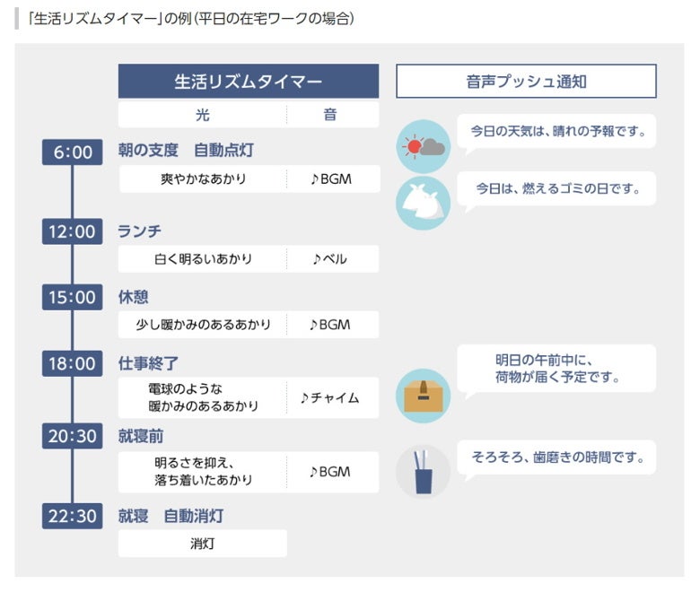The width and height of the screenshot is (700, 592).
Task: Click the 朝の支度 自動点灯 label
Action: 186,151
